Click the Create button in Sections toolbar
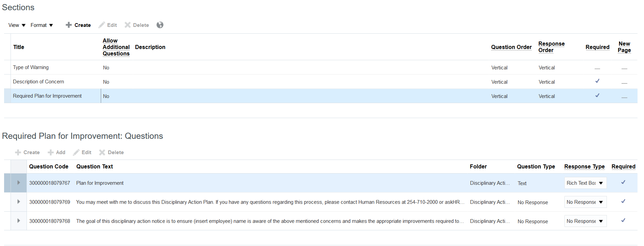Image resolution: width=644 pixels, height=246 pixels. [78, 25]
